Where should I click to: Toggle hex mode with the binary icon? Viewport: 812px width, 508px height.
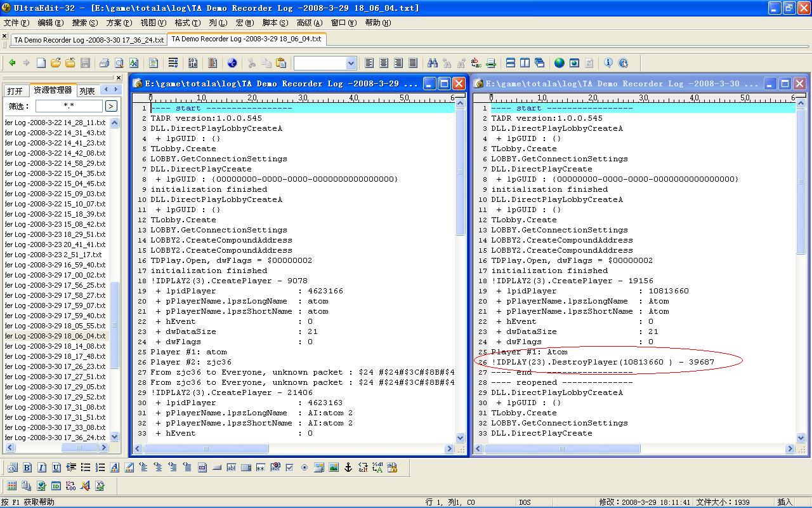click(193, 63)
